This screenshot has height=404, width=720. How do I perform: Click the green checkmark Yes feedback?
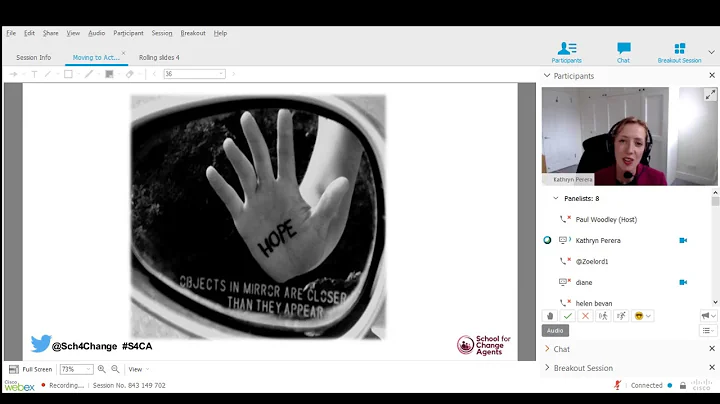(x=568, y=316)
